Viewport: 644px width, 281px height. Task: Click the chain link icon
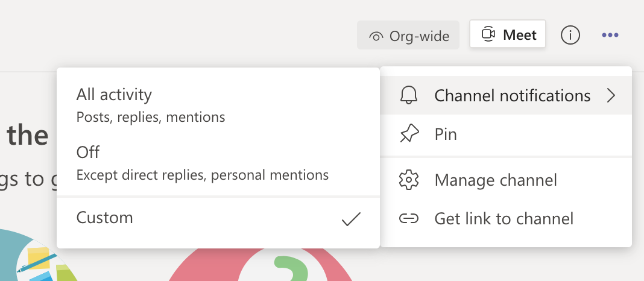point(409,218)
